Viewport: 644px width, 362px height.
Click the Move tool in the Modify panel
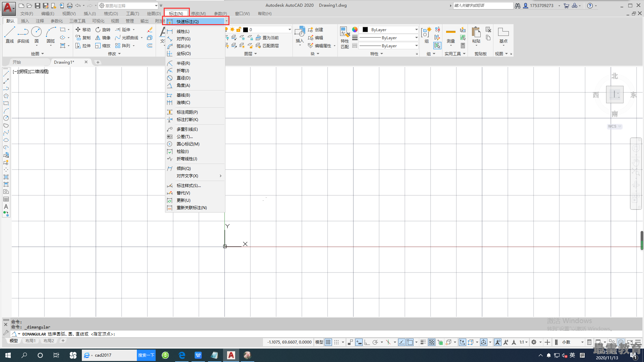[x=83, y=29]
